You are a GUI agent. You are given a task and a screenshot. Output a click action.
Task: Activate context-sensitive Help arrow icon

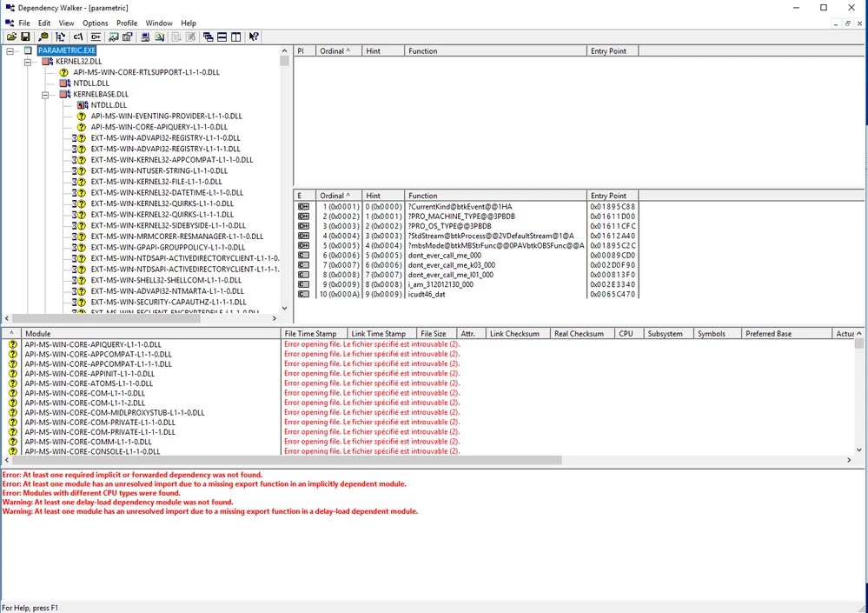coord(253,37)
